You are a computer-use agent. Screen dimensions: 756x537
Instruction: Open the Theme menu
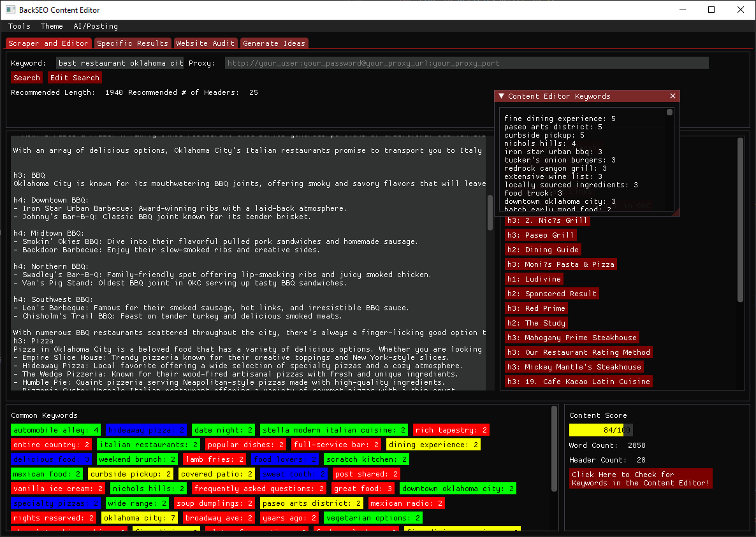point(52,26)
